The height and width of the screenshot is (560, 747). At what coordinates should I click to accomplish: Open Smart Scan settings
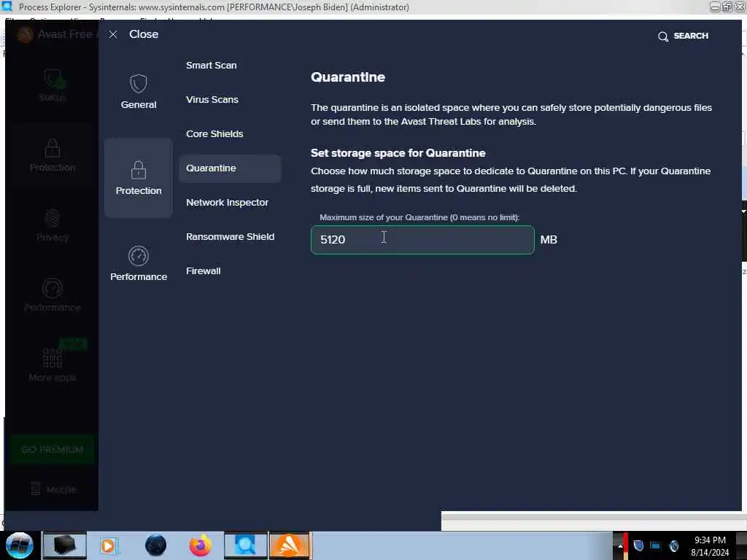click(212, 65)
